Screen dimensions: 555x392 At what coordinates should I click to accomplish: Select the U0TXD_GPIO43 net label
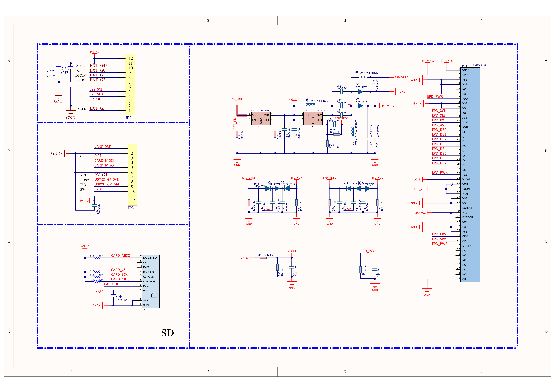pos(107,180)
